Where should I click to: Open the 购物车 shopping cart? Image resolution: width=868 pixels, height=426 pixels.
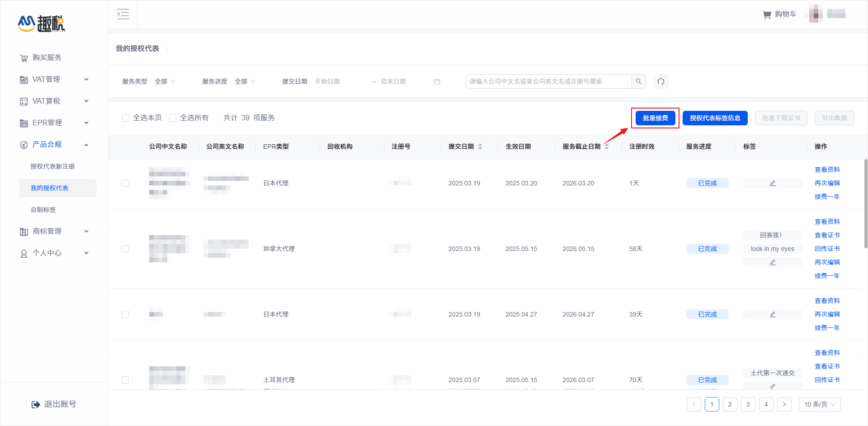pos(779,14)
